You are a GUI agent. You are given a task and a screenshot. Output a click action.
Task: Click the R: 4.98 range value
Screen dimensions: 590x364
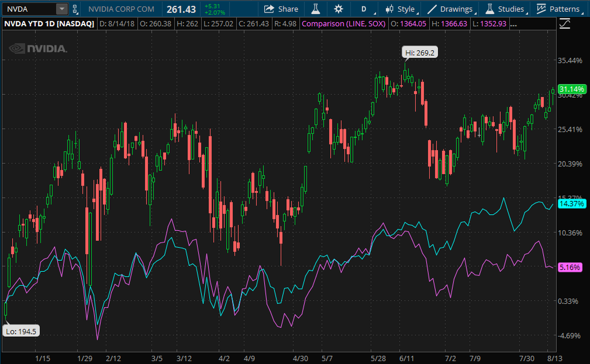[x=286, y=24]
